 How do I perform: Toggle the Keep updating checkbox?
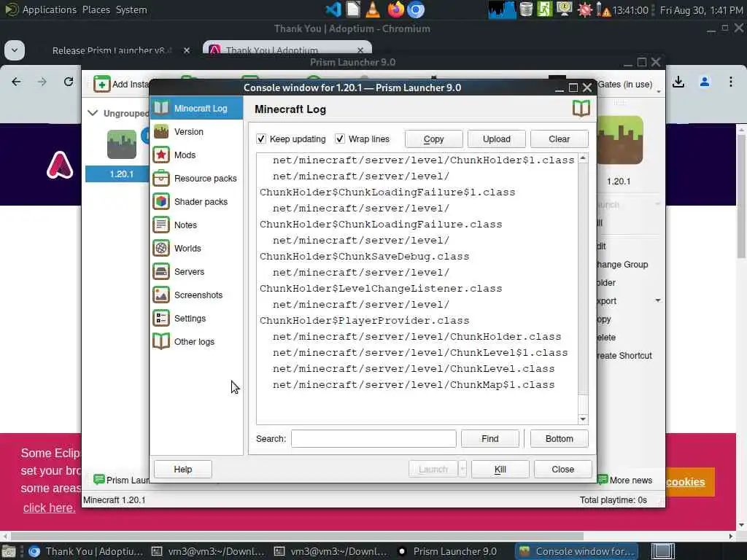[261, 139]
